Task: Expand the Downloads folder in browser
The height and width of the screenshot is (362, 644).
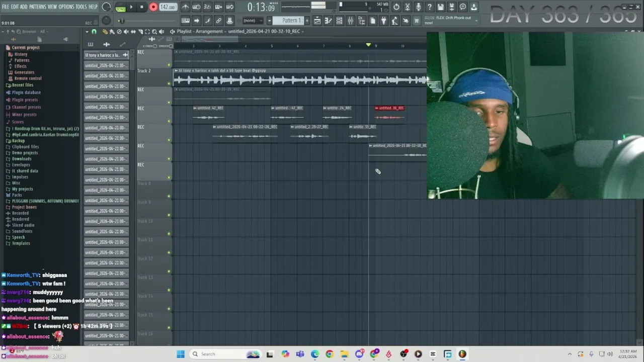Action: point(22,159)
